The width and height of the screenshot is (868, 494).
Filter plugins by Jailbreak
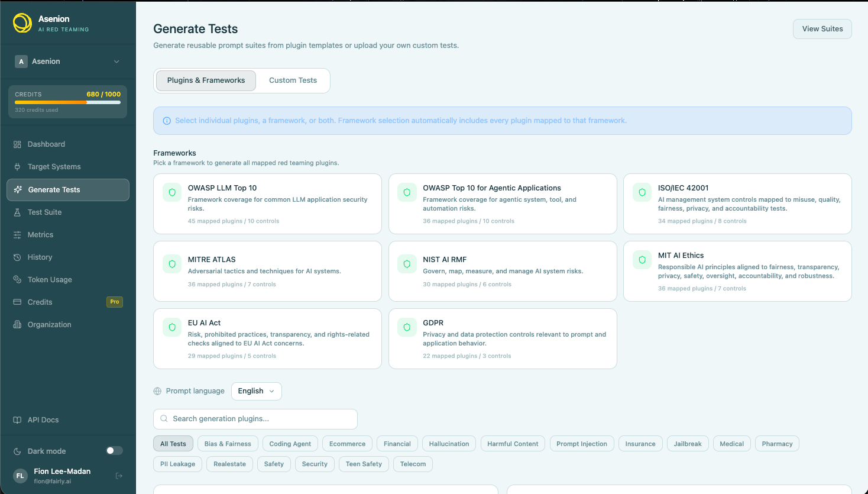click(x=688, y=444)
